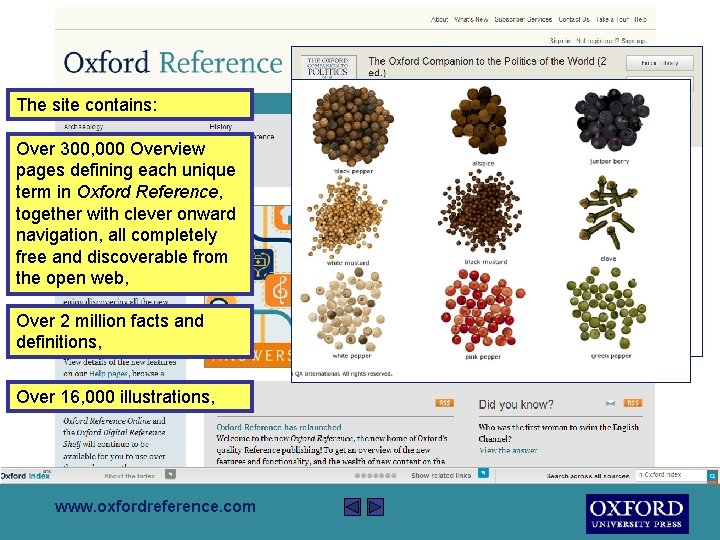Image resolution: width=720 pixels, height=540 pixels.
Task: Click the white pepper image
Action: 344,310
